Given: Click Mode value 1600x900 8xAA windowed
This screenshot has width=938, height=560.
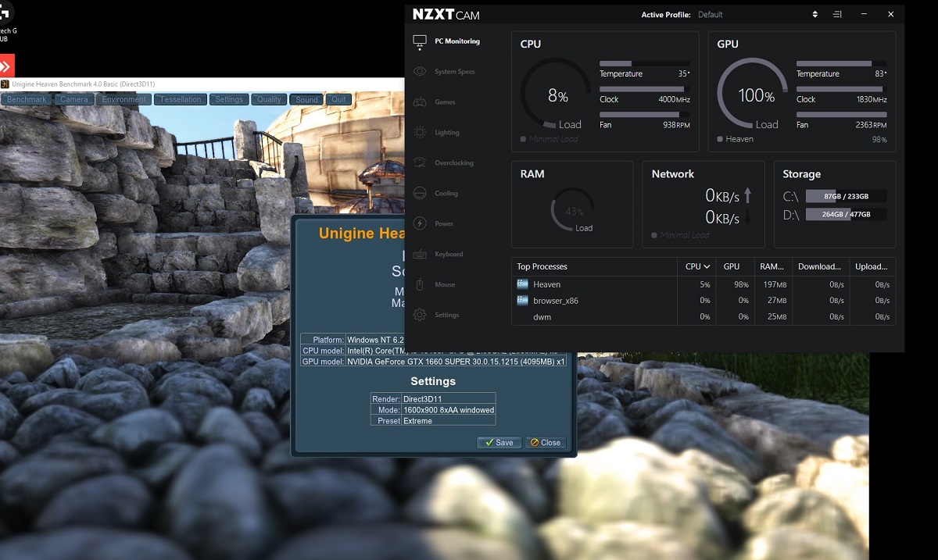Looking at the screenshot, I should click(x=449, y=409).
